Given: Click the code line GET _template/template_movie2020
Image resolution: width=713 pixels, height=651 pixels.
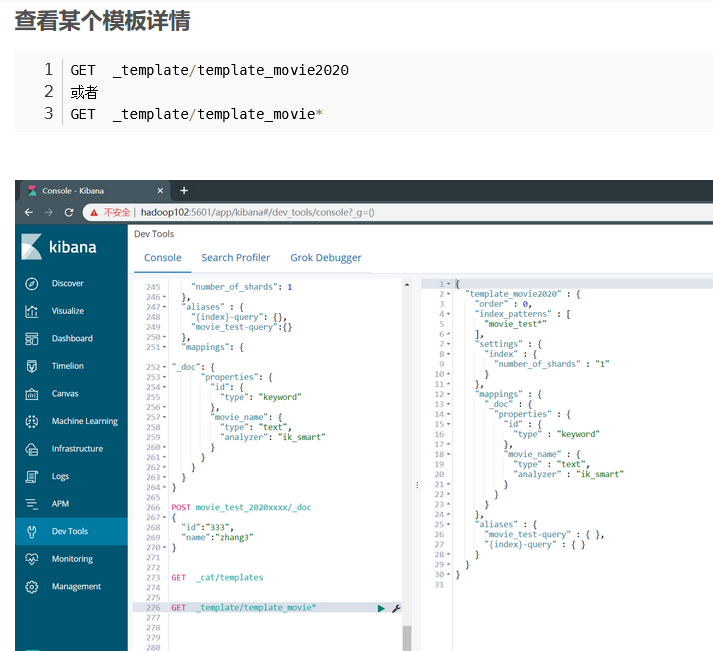Looking at the screenshot, I should coord(210,70).
